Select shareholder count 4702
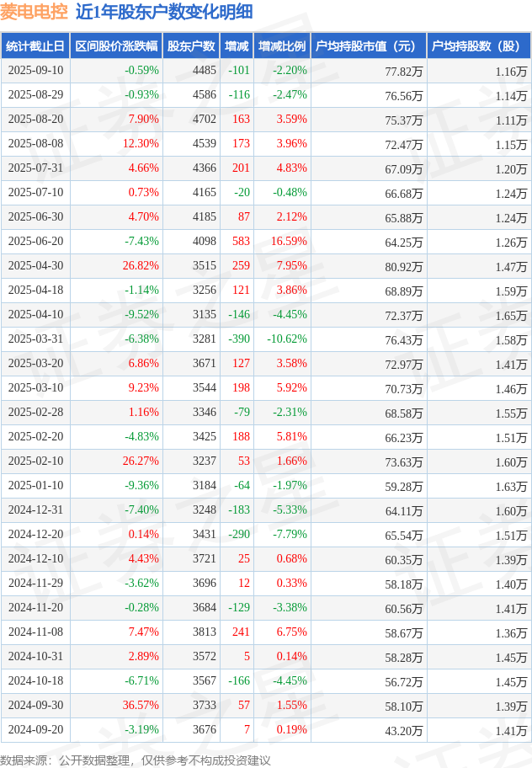This screenshot has height=768, width=532. tap(204, 120)
